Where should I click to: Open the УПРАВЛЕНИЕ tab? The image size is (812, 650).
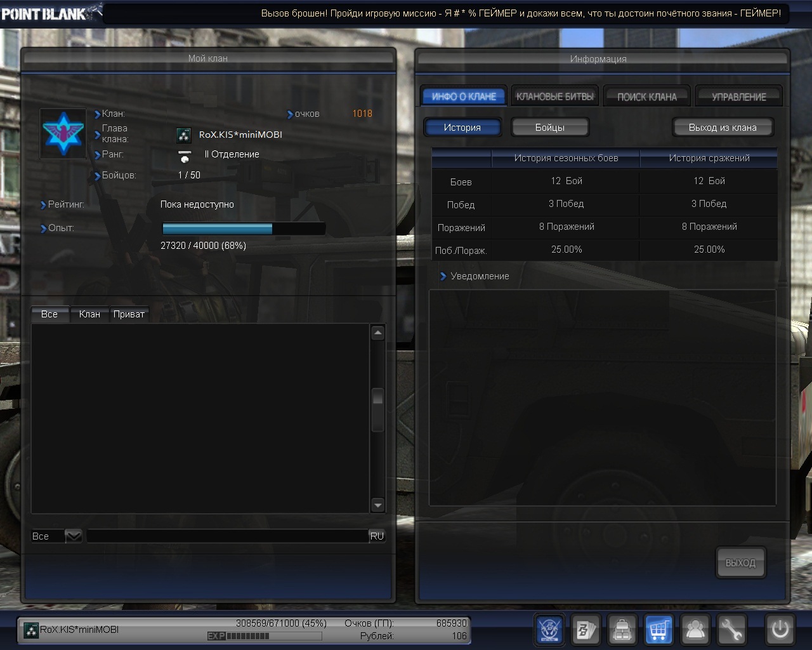pyautogui.click(x=738, y=96)
